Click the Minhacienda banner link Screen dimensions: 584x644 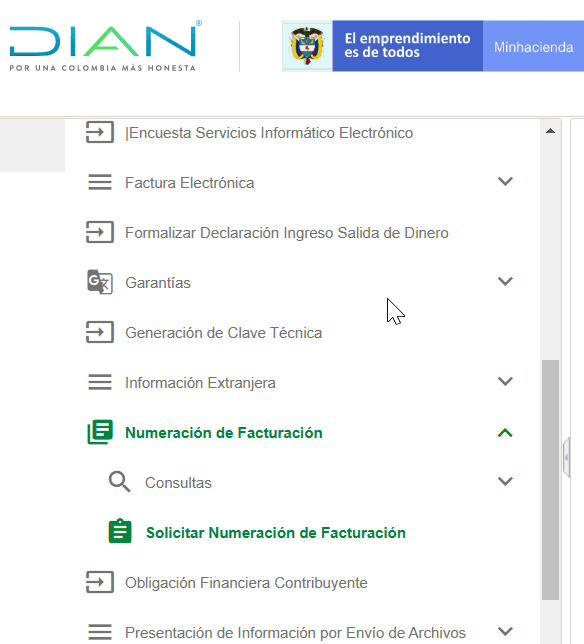[x=533, y=46]
